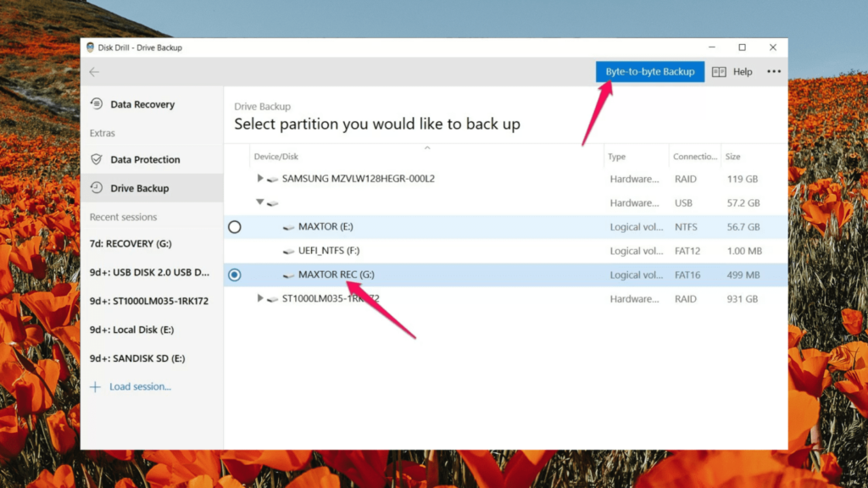Image resolution: width=868 pixels, height=488 pixels.
Task: Click the Data Recovery sidebar icon
Action: pos(97,104)
